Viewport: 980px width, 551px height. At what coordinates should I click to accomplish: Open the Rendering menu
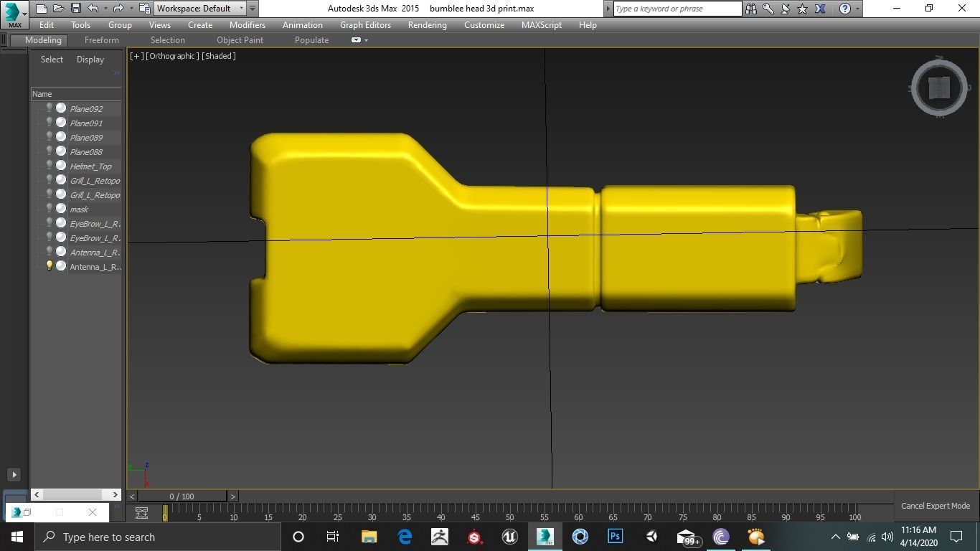click(428, 24)
